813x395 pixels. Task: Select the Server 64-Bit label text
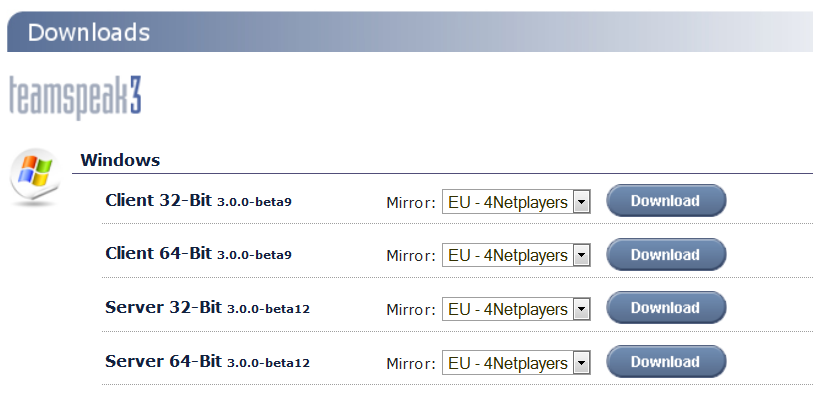[x=163, y=361]
